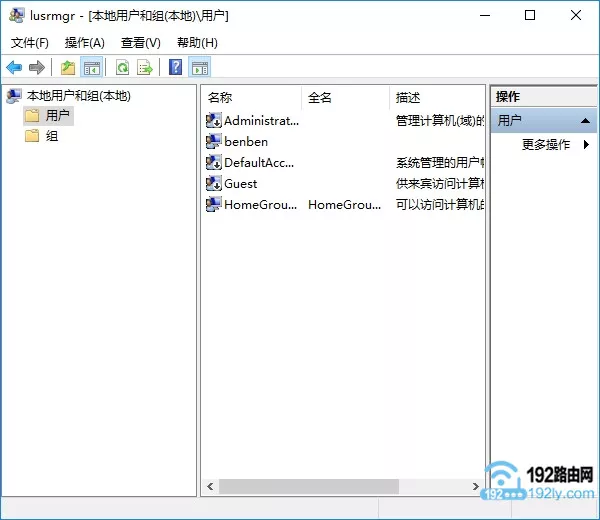Click the 用户 folder icon in tree
This screenshot has height=520, width=600.
point(32,115)
